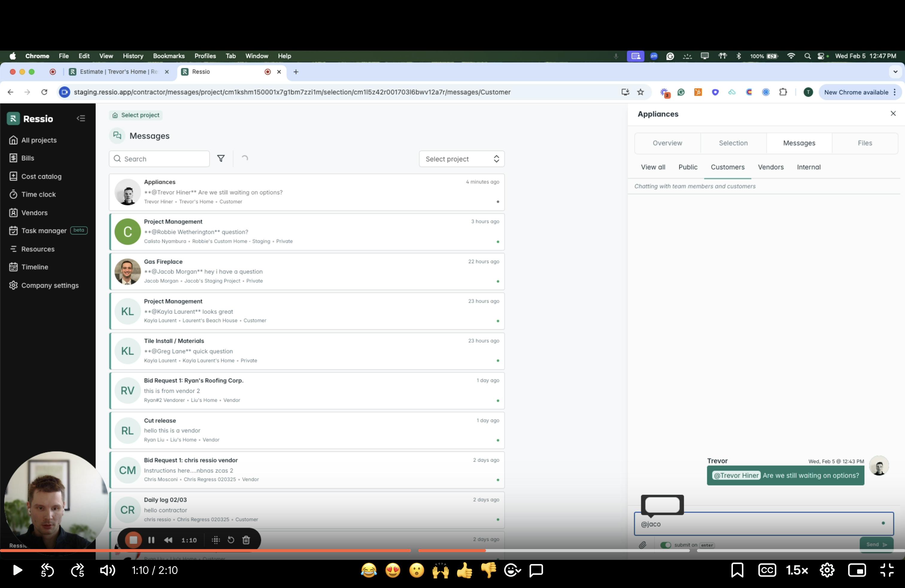Click the Select project breadcrumb link
Image resolution: width=905 pixels, height=588 pixels.
pos(136,115)
